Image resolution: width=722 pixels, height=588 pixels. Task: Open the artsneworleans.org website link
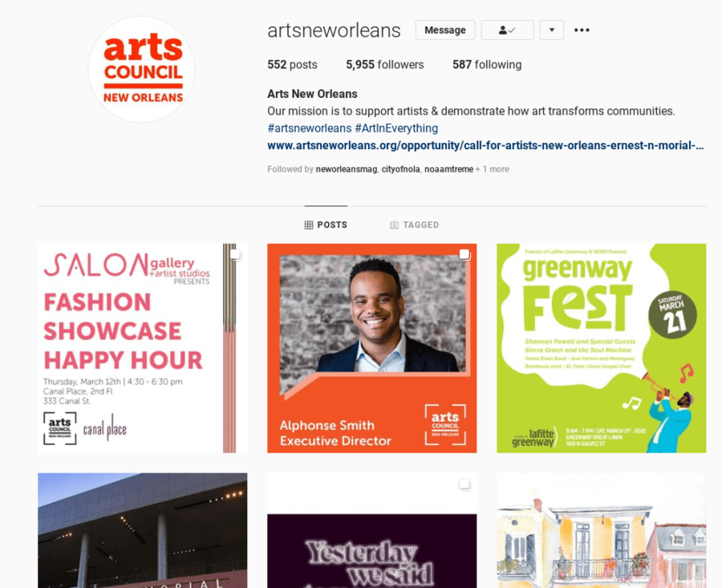coord(485,146)
